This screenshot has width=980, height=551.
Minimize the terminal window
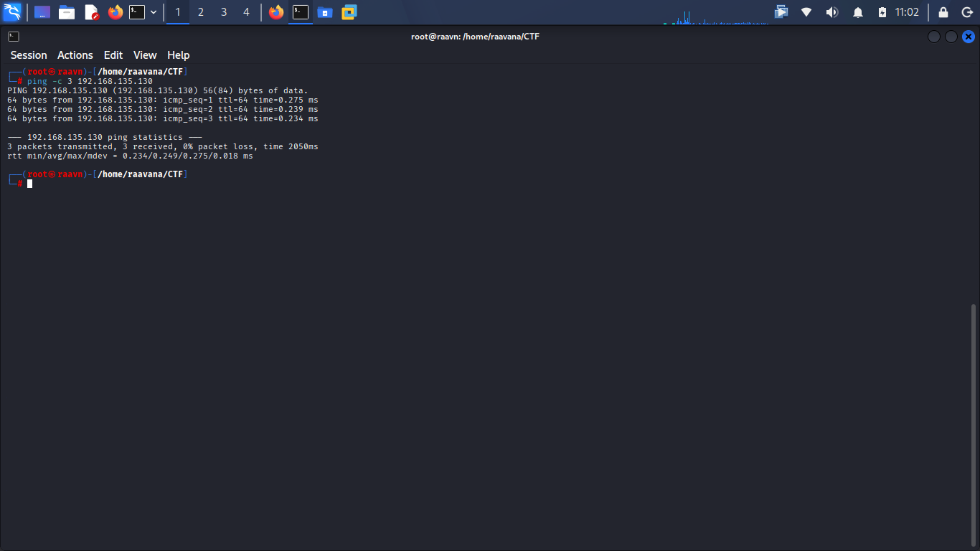click(x=934, y=37)
